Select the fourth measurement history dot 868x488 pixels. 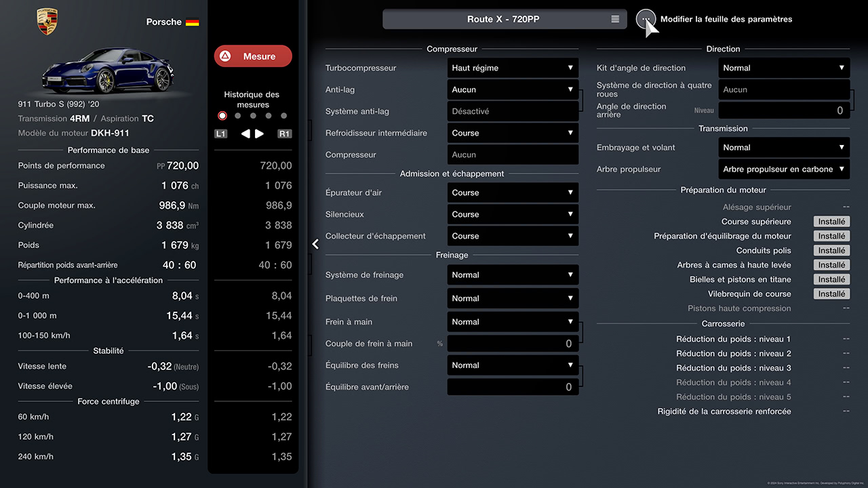(x=269, y=116)
